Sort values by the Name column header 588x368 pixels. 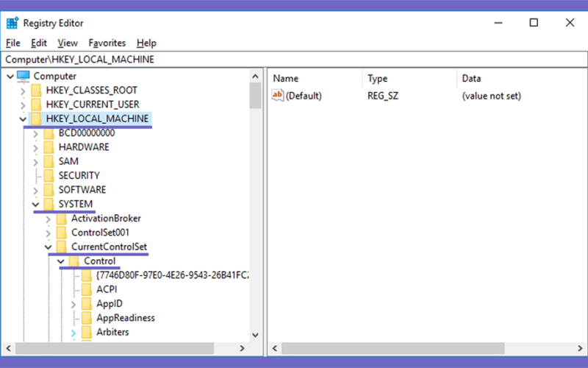(x=315, y=79)
